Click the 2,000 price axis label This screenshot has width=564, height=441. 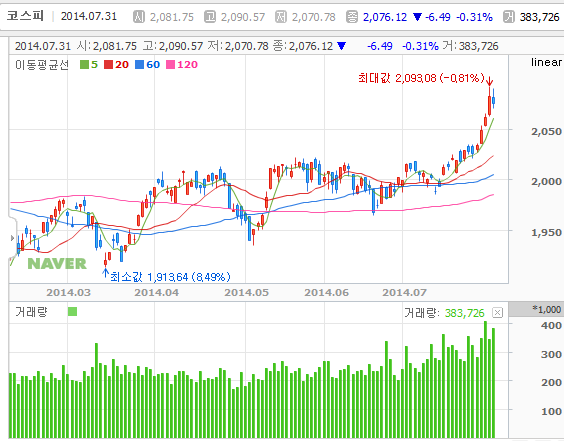coord(546,181)
